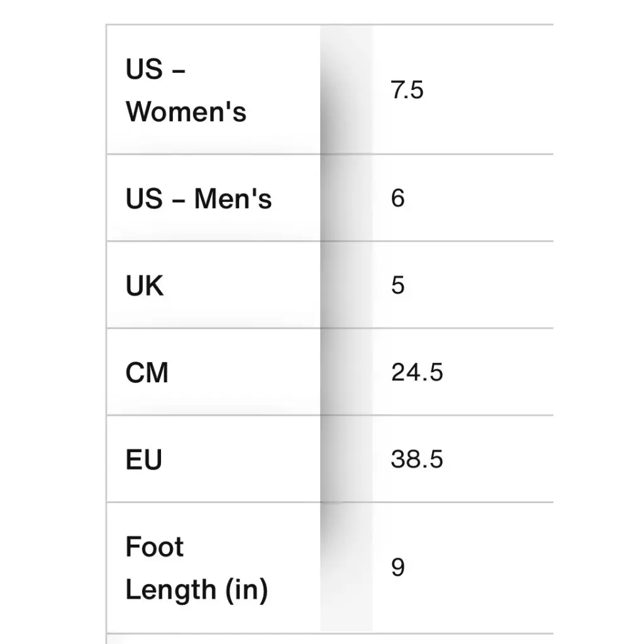644x644 pixels.
Task: Select the UK size value 5
Action: 397,286
